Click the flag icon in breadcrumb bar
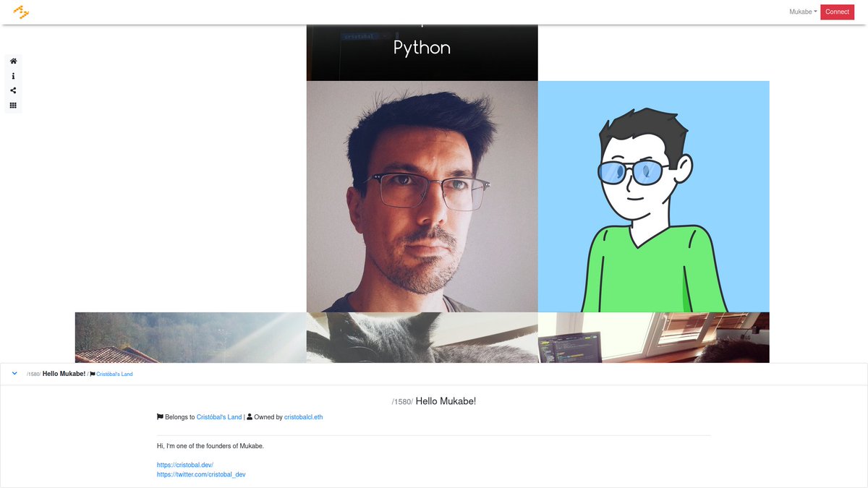The width and height of the screenshot is (868, 488). [93, 374]
